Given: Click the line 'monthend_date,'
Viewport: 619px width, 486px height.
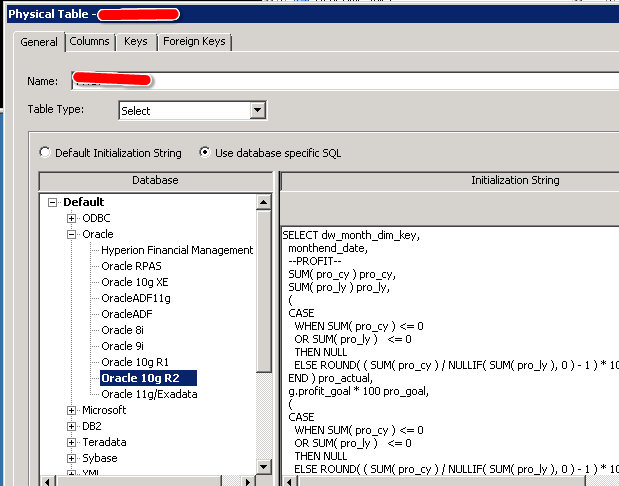Looking at the screenshot, I should (328, 248).
